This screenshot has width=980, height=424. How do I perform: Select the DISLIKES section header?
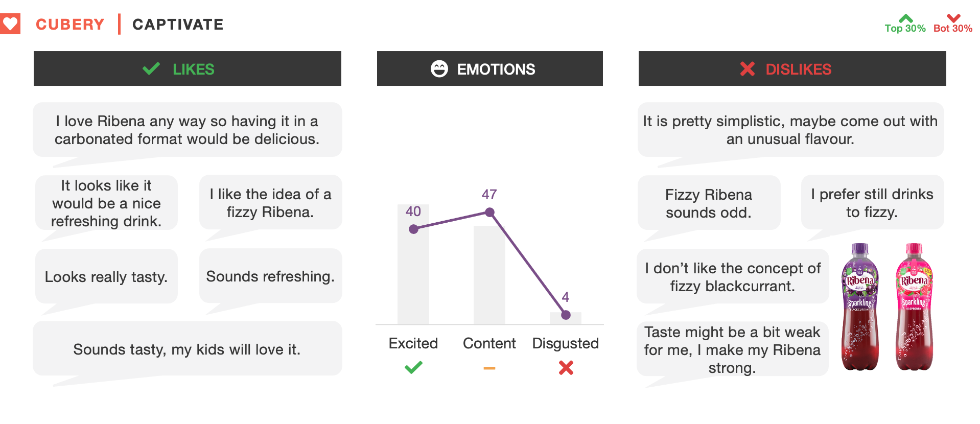click(798, 69)
